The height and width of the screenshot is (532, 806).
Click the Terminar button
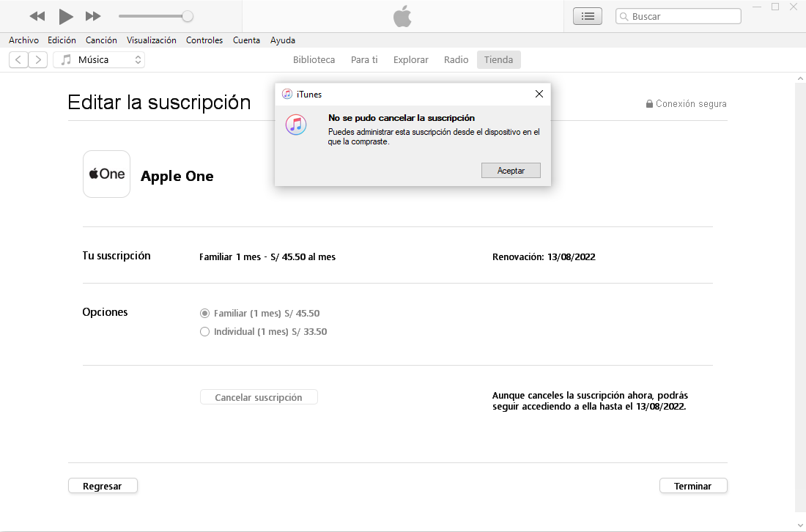[693, 486]
